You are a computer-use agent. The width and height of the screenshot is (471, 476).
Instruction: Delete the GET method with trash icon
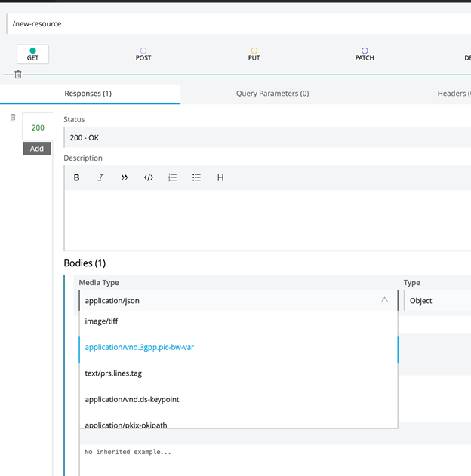[18, 74]
